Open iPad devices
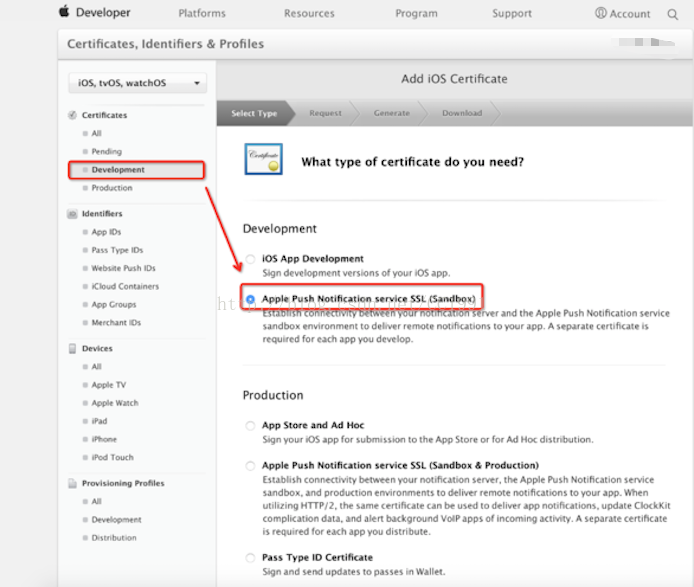 tap(99, 421)
